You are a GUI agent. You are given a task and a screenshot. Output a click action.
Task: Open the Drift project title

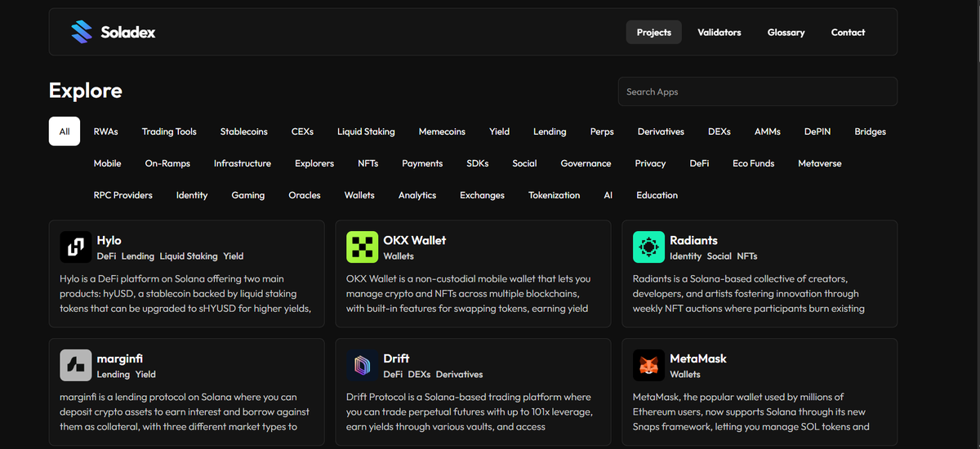point(396,358)
